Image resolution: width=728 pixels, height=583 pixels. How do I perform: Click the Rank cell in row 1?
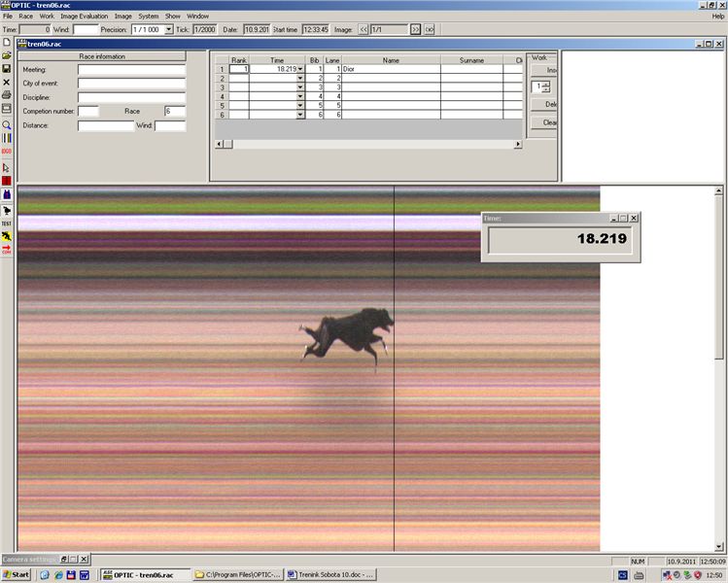pyautogui.click(x=239, y=69)
